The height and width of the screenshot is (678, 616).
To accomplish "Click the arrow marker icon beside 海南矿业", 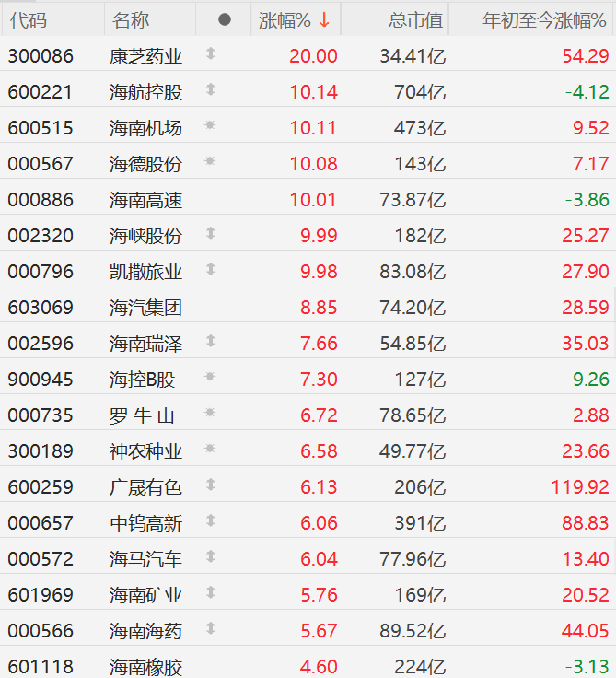I will tap(211, 592).
